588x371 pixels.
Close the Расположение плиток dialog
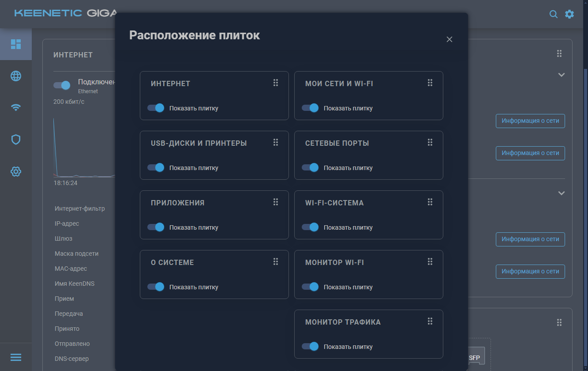click(449, 39)
